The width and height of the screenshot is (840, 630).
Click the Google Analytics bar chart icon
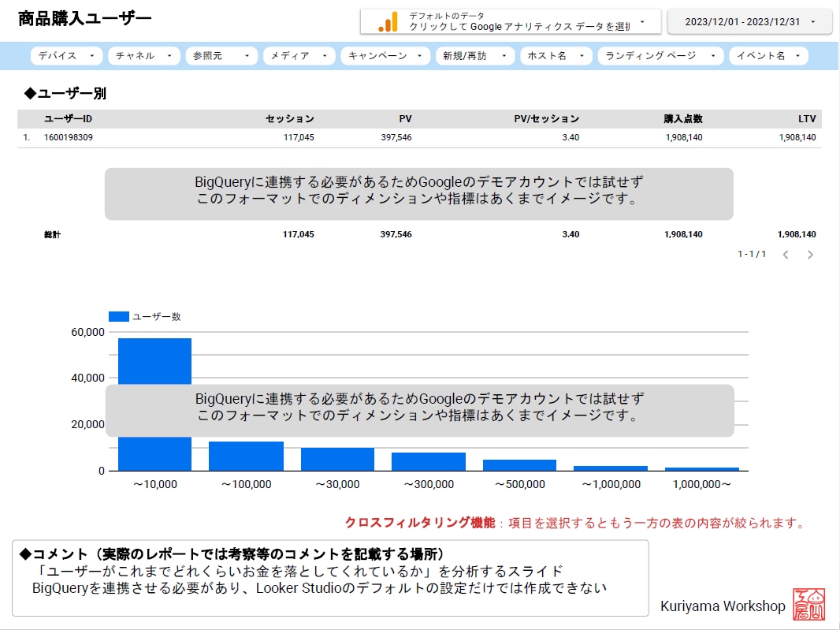coord(388,22)
